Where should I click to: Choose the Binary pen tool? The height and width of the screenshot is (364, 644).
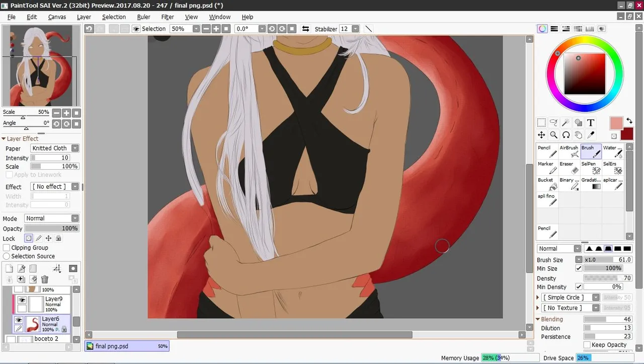pyautogui.click(x=569, y=184)
